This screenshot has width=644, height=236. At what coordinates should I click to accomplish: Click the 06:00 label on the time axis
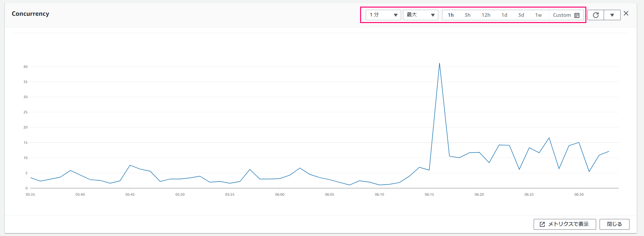(280, 194)
